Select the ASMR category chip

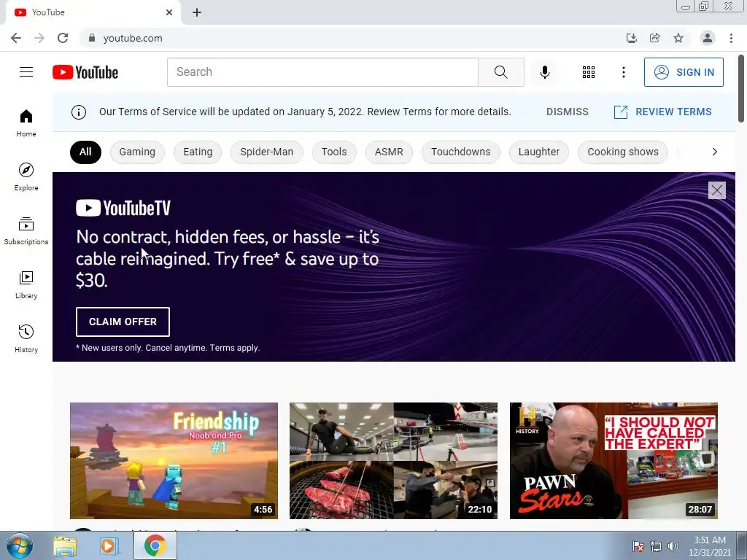(x=389, y=152)
